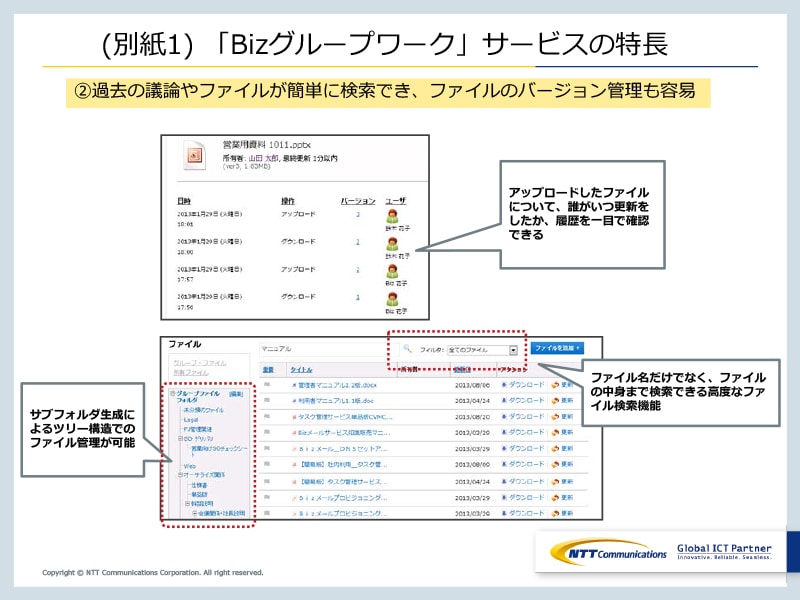Click the [編集] link beside グループファイルフォルダ

(x=236, y=394)
